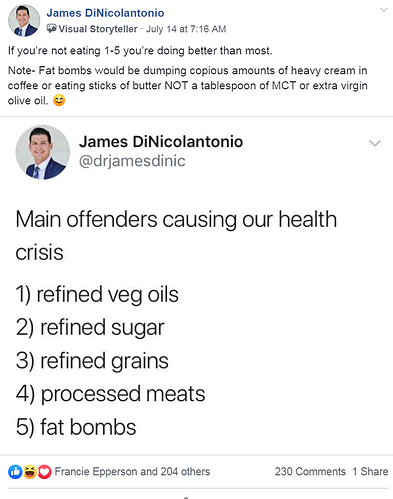Open the 1 Share link
Screen dimensions: 393x499
pyautogui.click(x=370, y=472)
